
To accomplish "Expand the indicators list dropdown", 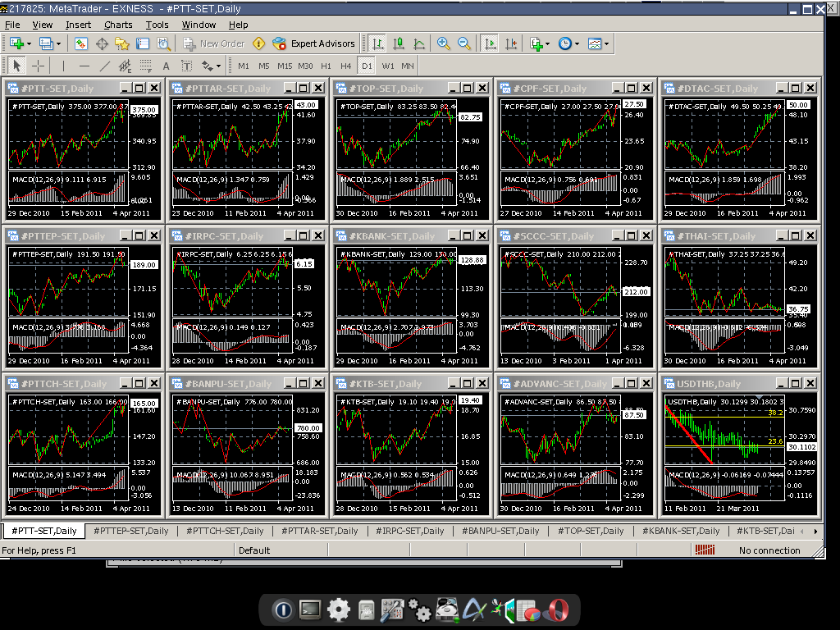I will (549, 43).
